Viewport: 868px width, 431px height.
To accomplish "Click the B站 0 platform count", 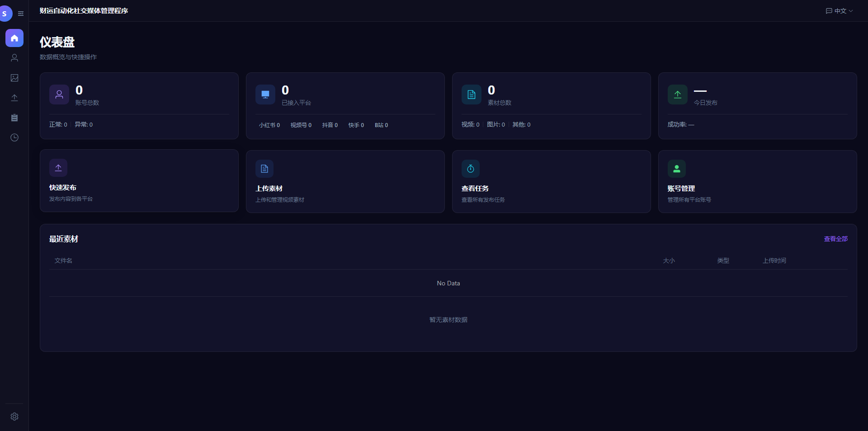I will click(382, 125).
